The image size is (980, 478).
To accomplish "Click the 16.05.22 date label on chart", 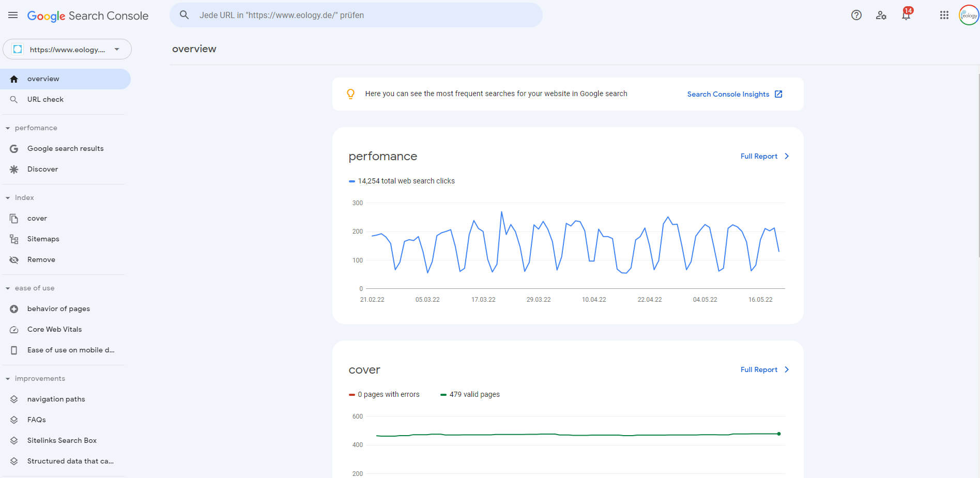I will coord(760,300).
